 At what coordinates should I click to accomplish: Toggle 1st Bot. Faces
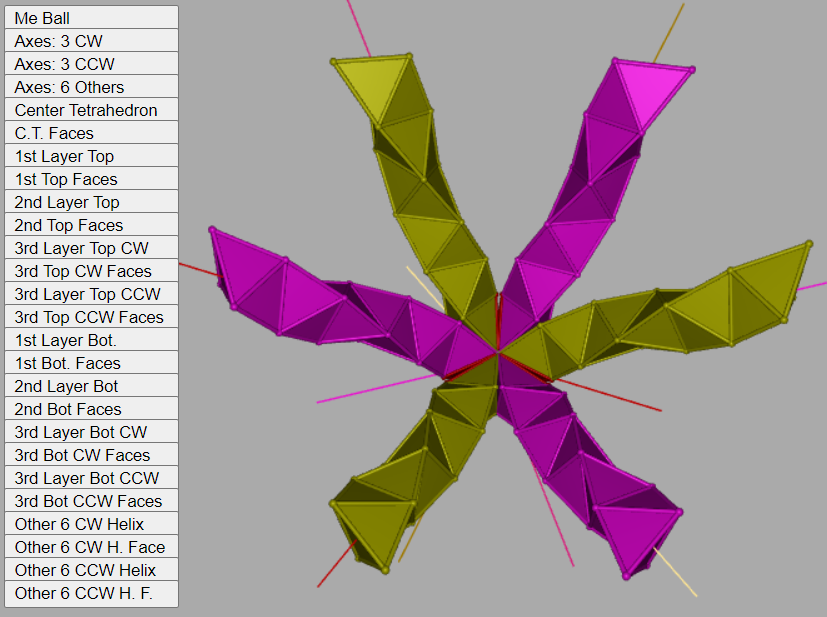(91, 363)
